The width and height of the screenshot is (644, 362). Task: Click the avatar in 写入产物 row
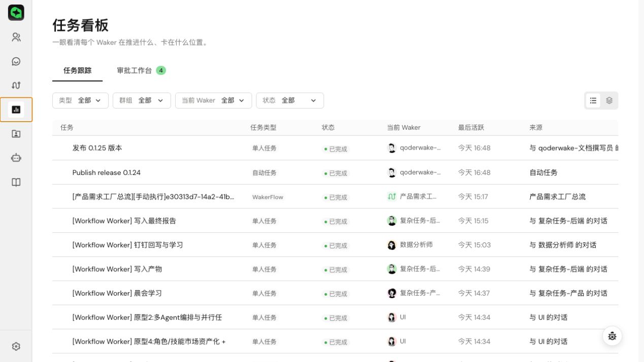[x=392, y=269]
